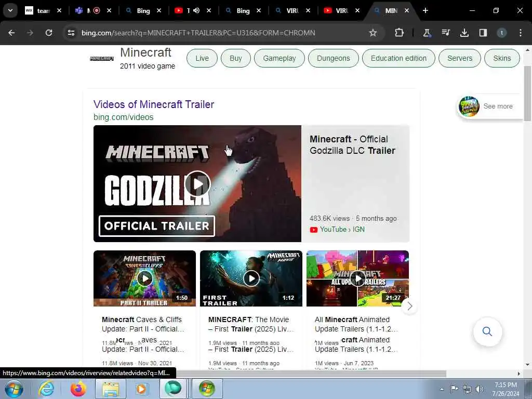Screen dimensions: 532x399
Task: Open Action Center flag icon in tray
Action: 454,389
